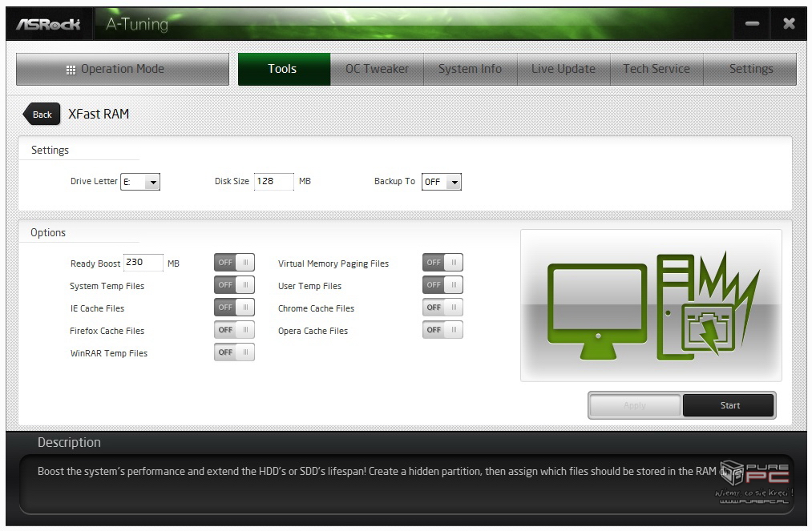The width and height of the screenshot is (812, 531).
Task: Turn on IE Cache Files toggle
Action: click(234, 308)
